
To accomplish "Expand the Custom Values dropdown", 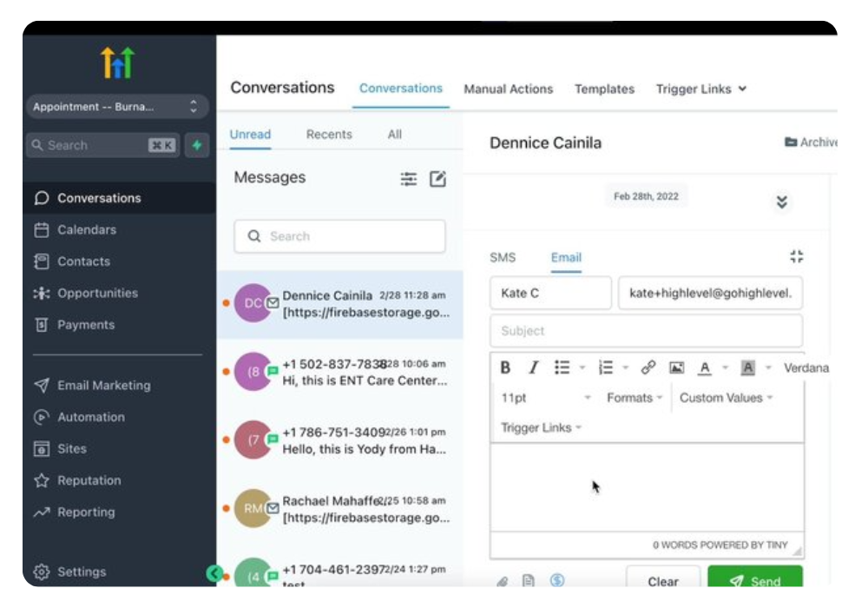I will tap(727, 398).
